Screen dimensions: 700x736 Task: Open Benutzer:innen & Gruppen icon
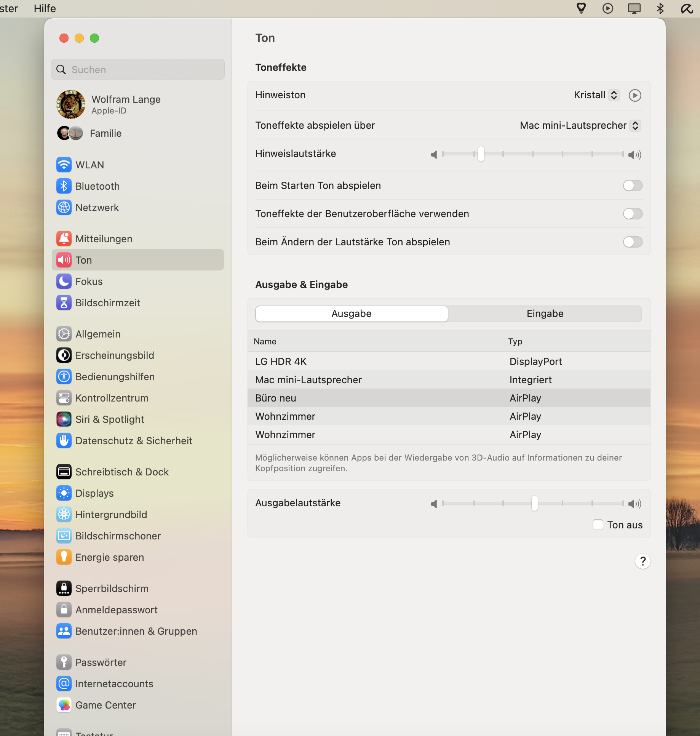click(64, 631)
